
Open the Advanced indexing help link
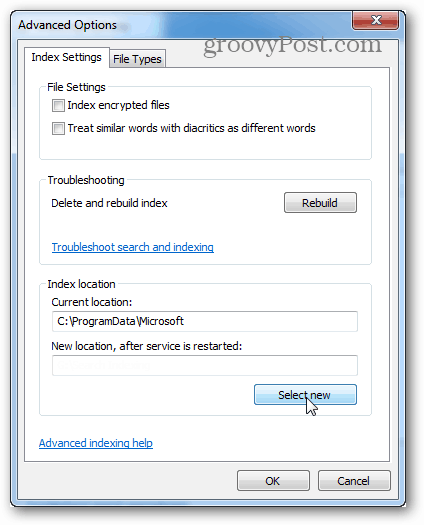96,443
